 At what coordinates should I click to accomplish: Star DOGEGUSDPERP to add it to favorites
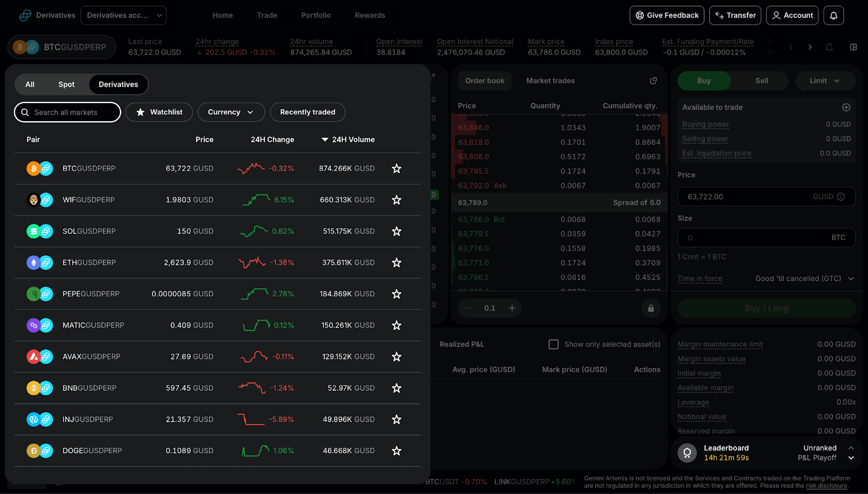(397, 451)
